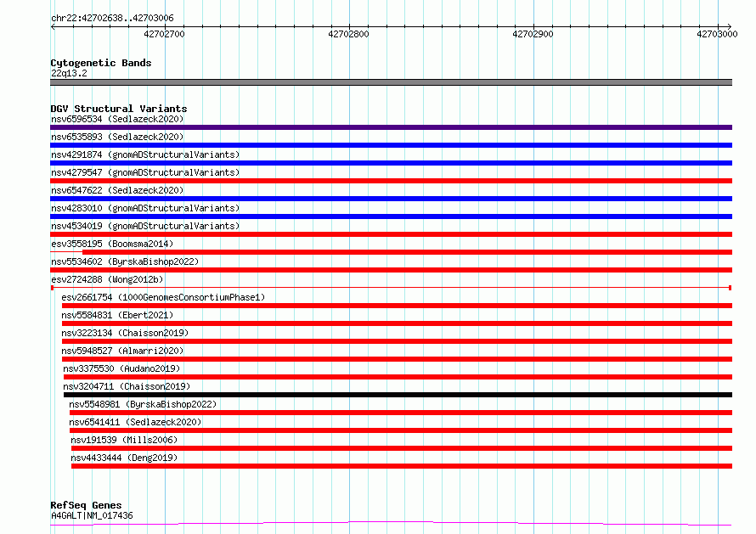Viewport: 756px width, 534px height.
Task: Select the 22q13.2 band label
Action: point(69,73)
